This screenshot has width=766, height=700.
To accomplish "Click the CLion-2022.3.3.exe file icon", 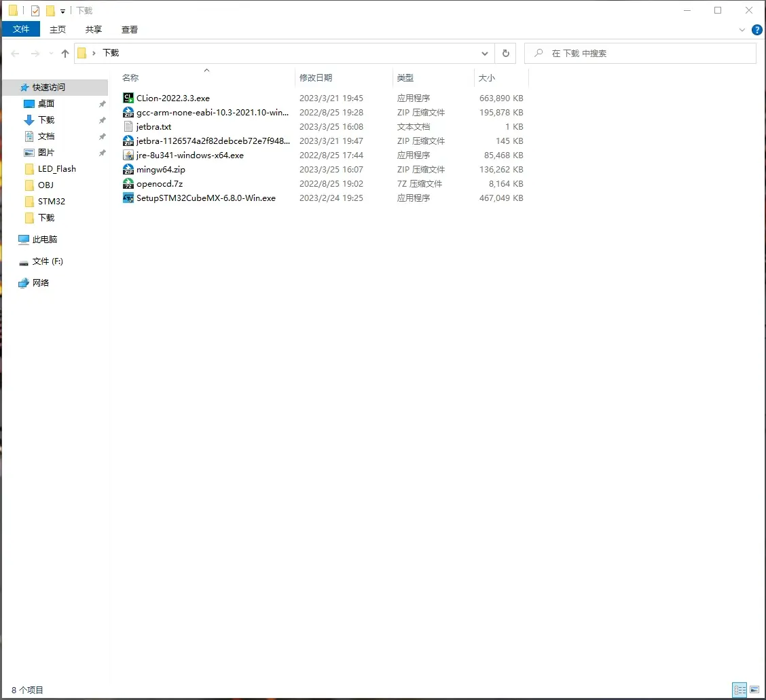I will tap(128, 98).
